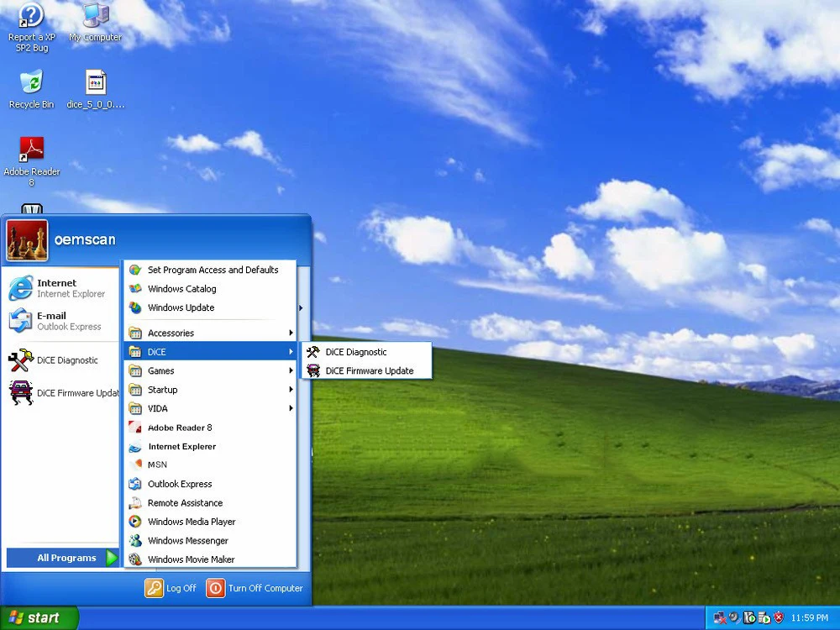Launch Internet Explorer from All Programs list
Viewport: 840px width, 630px height.
tap(211, 446)
